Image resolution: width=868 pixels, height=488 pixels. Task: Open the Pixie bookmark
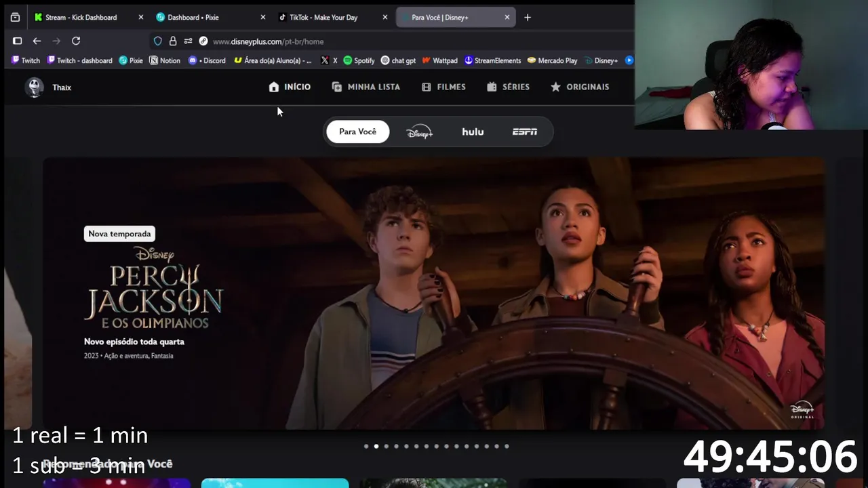pos(131,60)
